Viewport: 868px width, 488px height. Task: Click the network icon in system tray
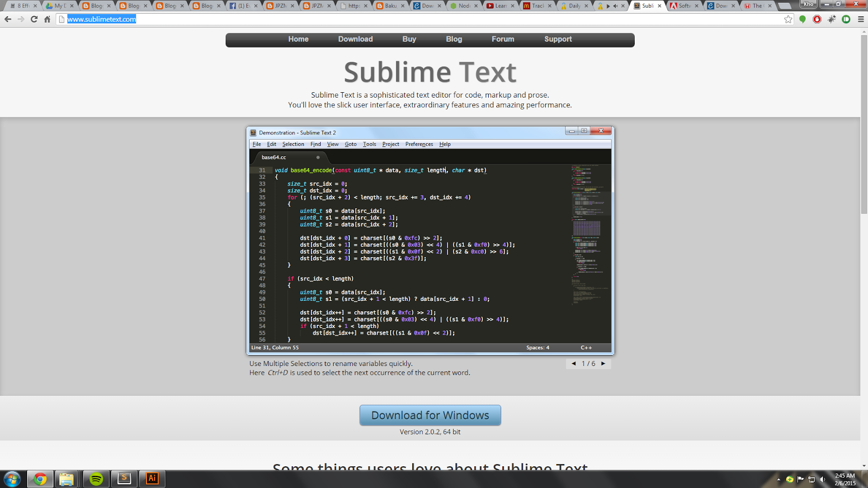click(x=812, y=479)
